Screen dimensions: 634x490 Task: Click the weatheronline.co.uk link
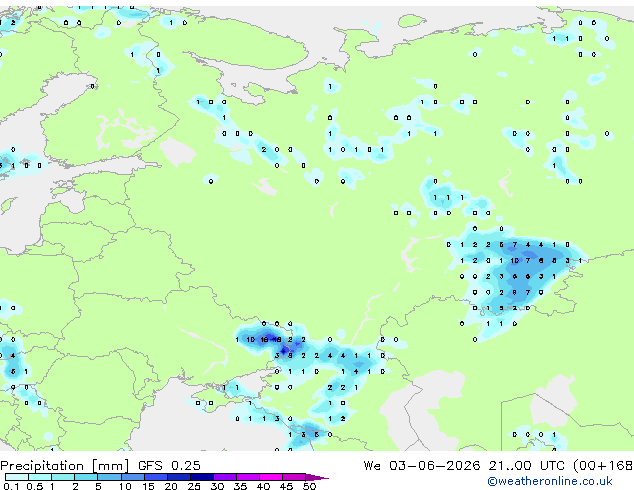tap(550, 481)
